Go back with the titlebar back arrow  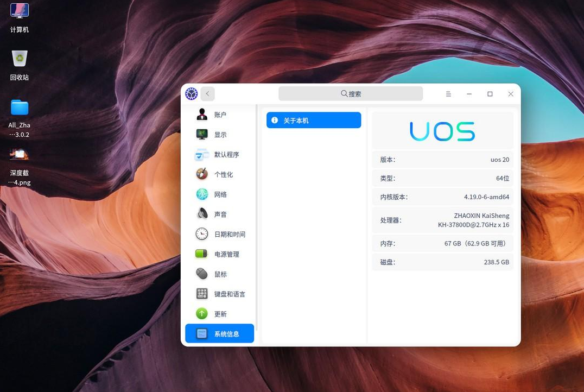(x=207, y=93)
